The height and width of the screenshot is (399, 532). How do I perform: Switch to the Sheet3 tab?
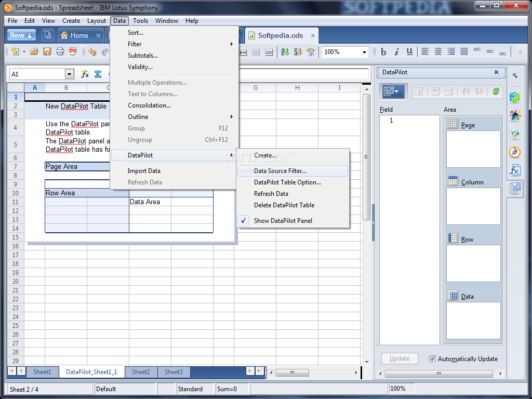(174, 372)
